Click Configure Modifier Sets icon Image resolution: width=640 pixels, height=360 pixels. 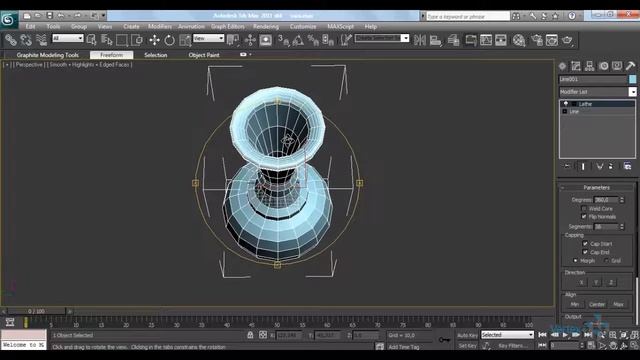(627, 166)
